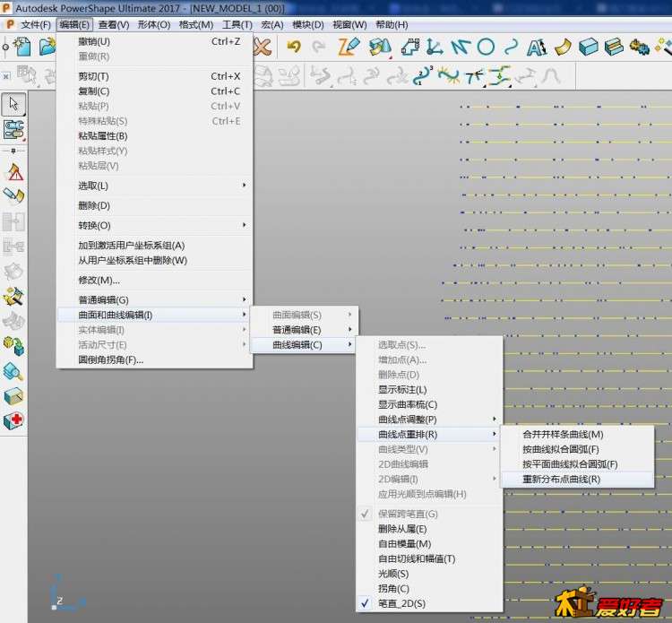Select the Z pencil edit icon
The image size is (672, 623).
tap(349, 47)
